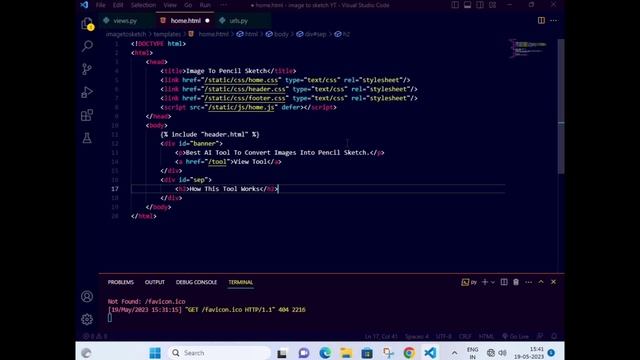The width and height of the screenshot is (640, 360).
Task: Start Go Live server
Action: [x=516, y=336]
